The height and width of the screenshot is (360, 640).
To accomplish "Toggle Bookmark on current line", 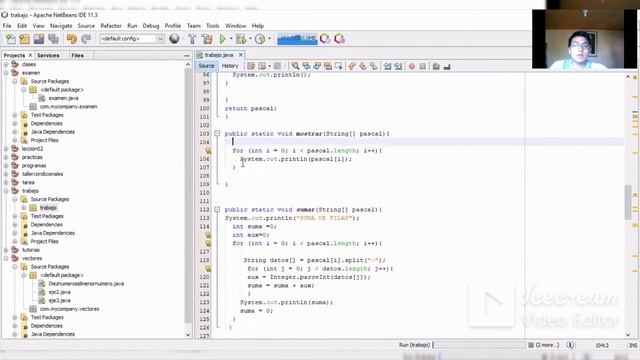I will pyautogui.click(x=373, y=66).
